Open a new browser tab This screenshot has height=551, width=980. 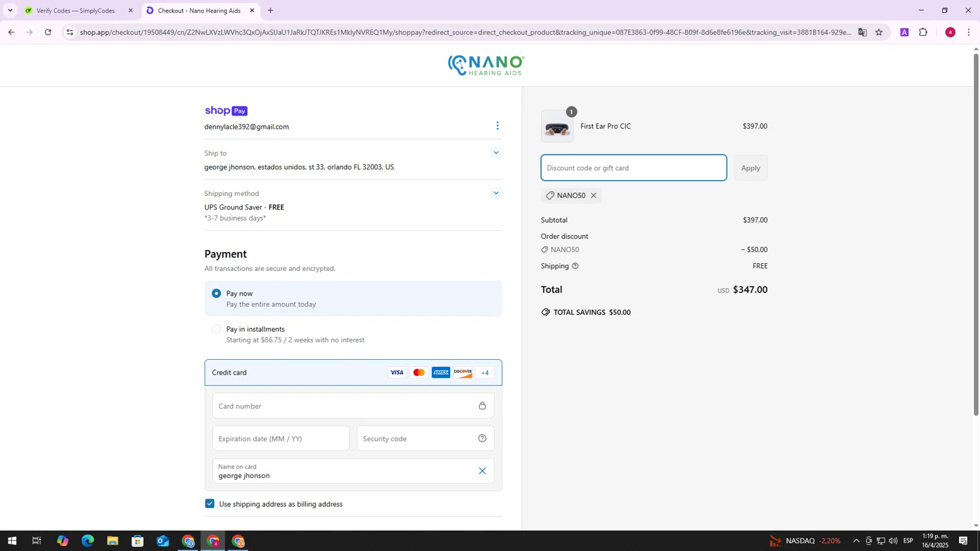(x=270, y=10)
